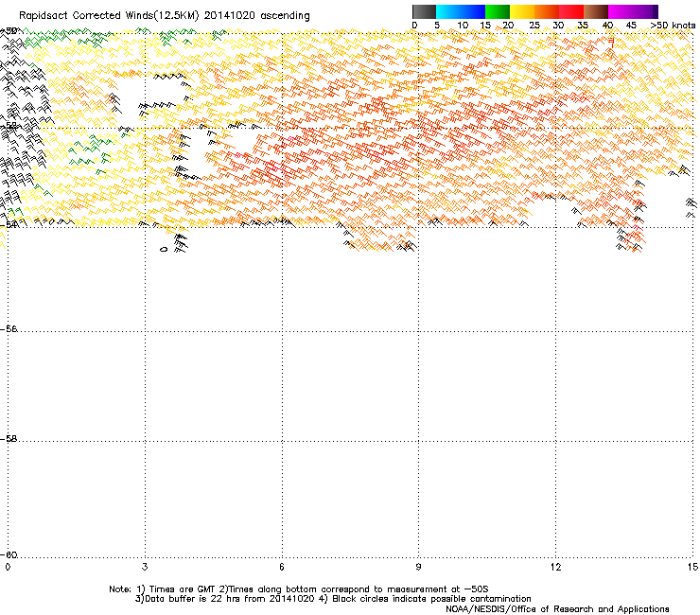This screenshot has width=700, height=615.
Task: Select the brown 35-40 knots color swatch
Action: [596, 11]
